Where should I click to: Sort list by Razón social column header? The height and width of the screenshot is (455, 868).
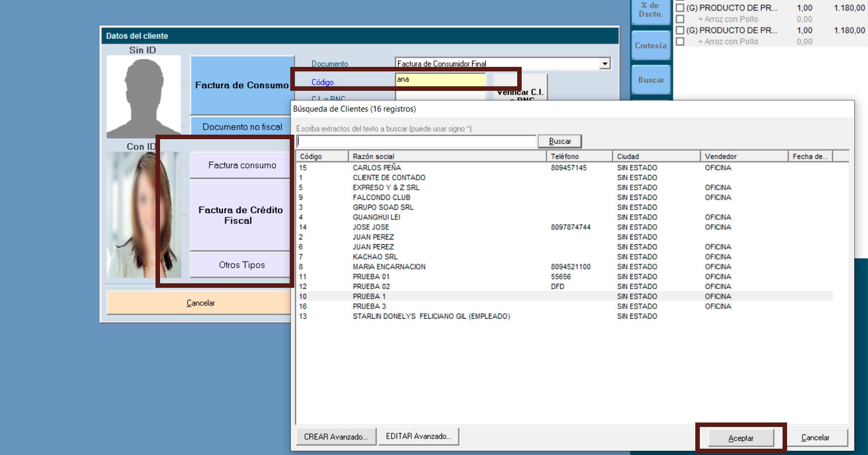tap(447, 156)
